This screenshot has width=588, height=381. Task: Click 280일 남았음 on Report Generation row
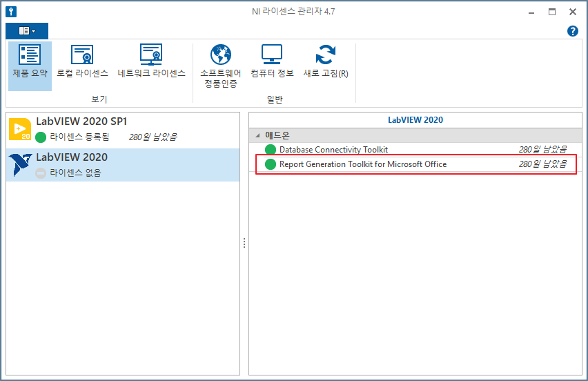(x=542, y=164)
